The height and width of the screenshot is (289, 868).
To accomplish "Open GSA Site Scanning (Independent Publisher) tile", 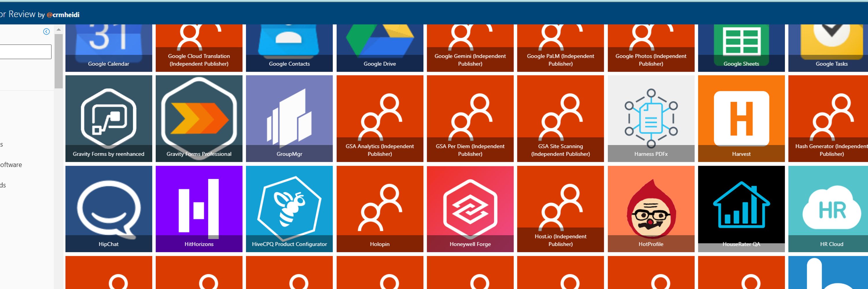I will [x=560, y=118].
